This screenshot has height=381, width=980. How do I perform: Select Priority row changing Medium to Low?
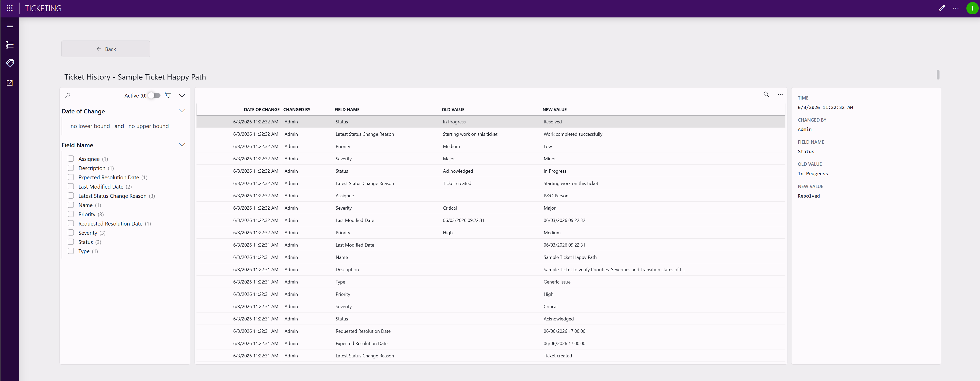(491, 146)
